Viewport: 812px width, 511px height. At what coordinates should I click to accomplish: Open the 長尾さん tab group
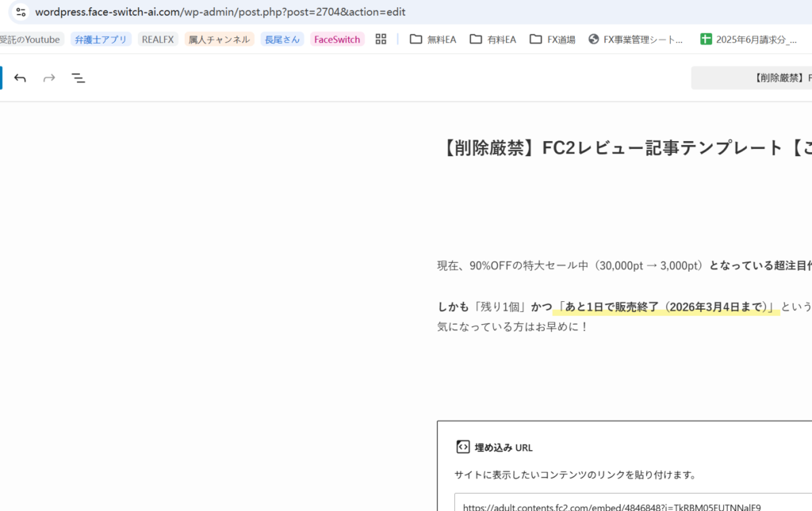point(283,39)
